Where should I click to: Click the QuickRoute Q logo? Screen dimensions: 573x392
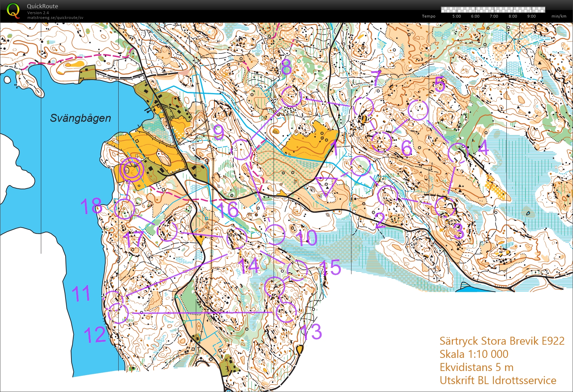pyautogui.click(x=13, y=10)
